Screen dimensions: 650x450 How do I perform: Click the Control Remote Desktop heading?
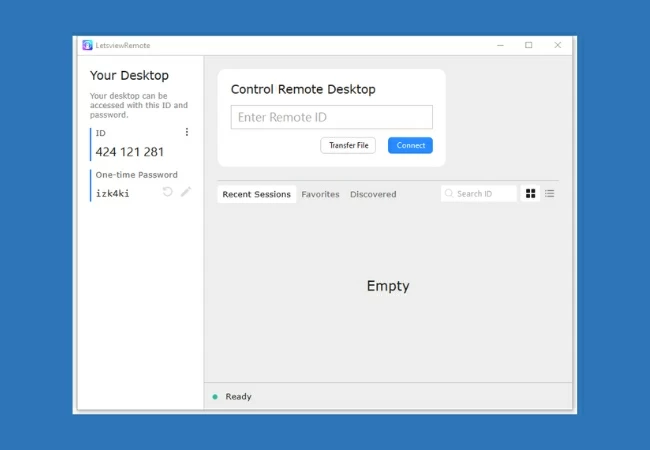coord(303,89)
